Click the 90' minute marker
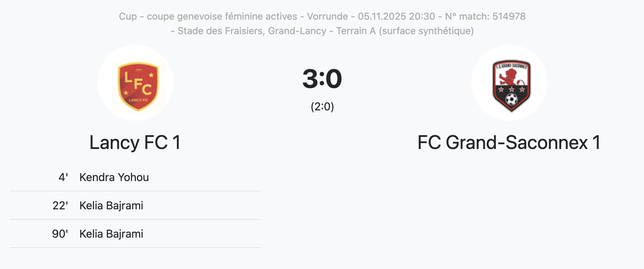Screen dimensions: 644x269 point(60,234)
